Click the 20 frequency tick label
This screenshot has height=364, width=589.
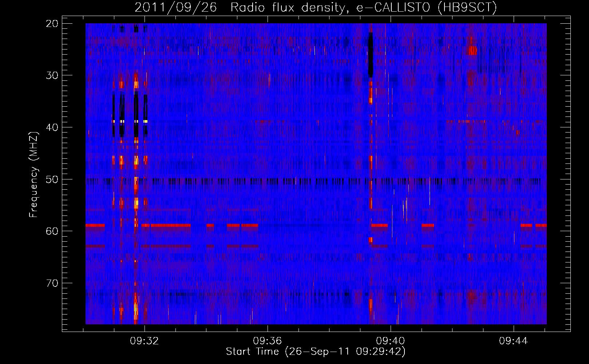[52, 24]
